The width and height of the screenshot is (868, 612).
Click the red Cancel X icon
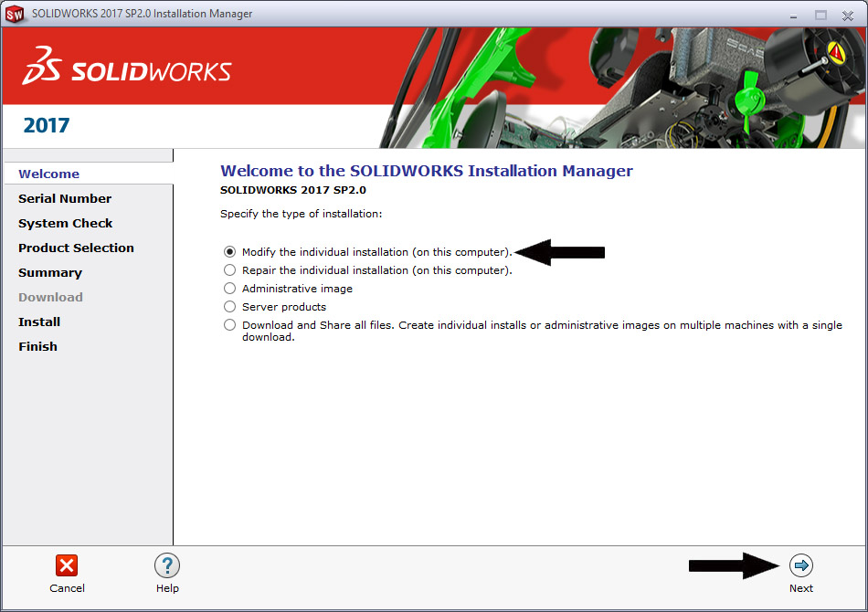[67, 565]
